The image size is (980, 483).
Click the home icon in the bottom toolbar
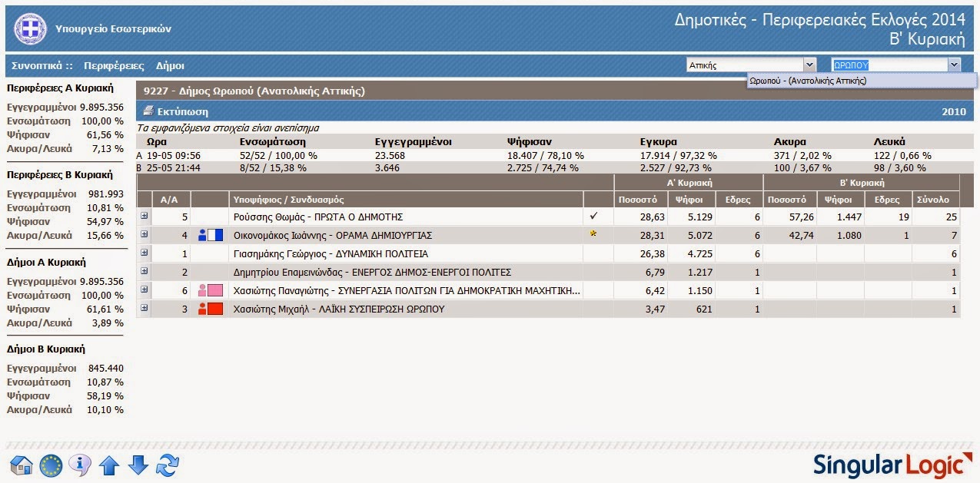21,465
